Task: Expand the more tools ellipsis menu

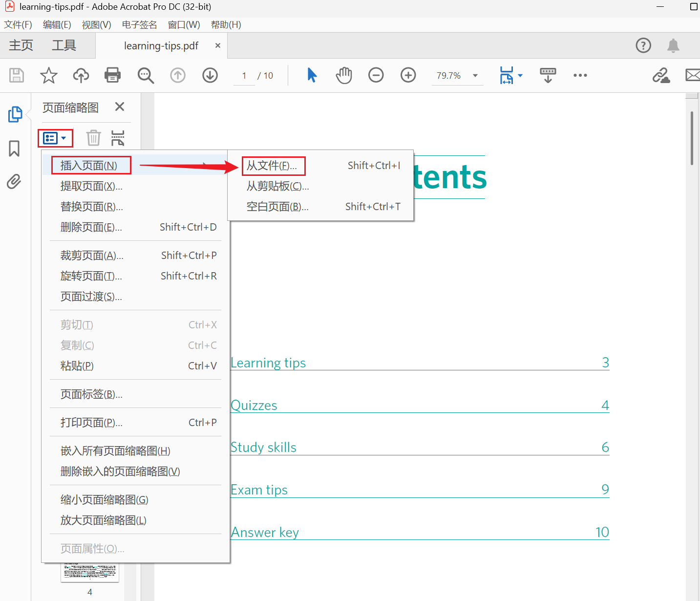Action: (x=580, y=75)
